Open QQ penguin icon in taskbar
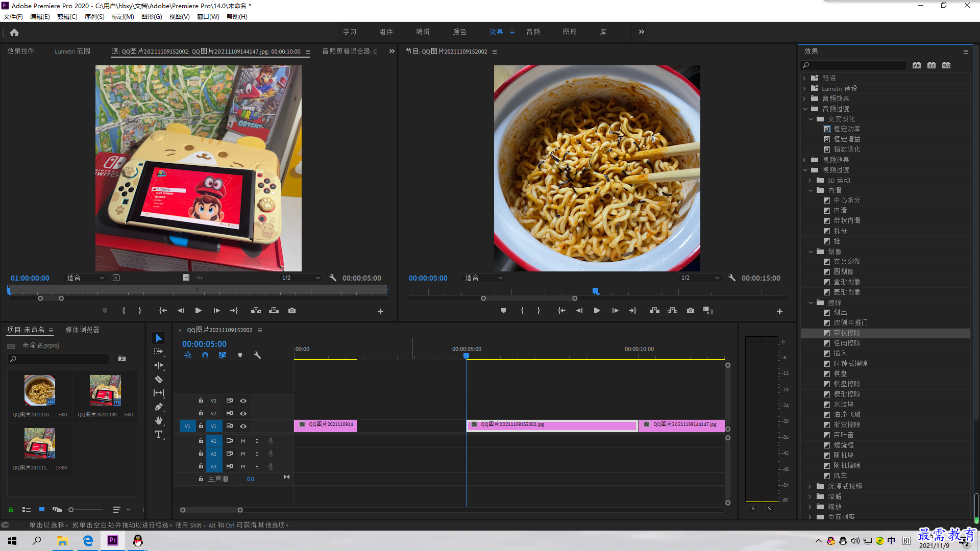Viewport: 980px width, 551px height. click(138, 541)
